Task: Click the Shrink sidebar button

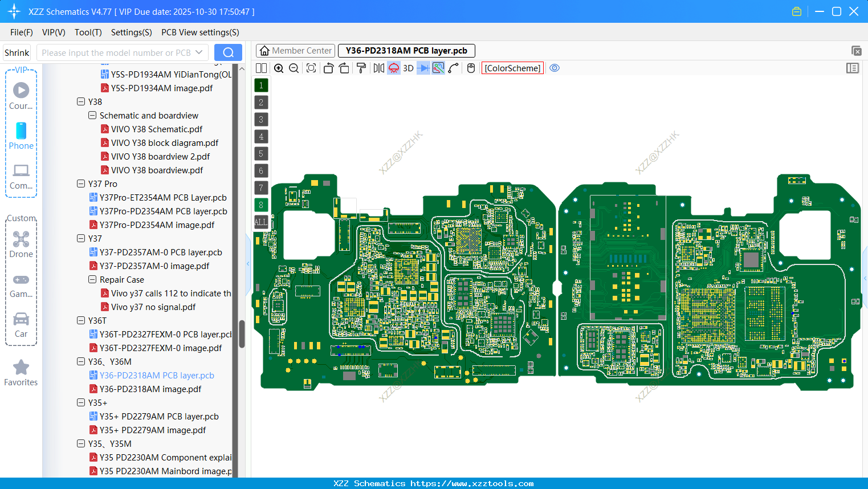Action: pyautogui.click(x=17, y=52)
